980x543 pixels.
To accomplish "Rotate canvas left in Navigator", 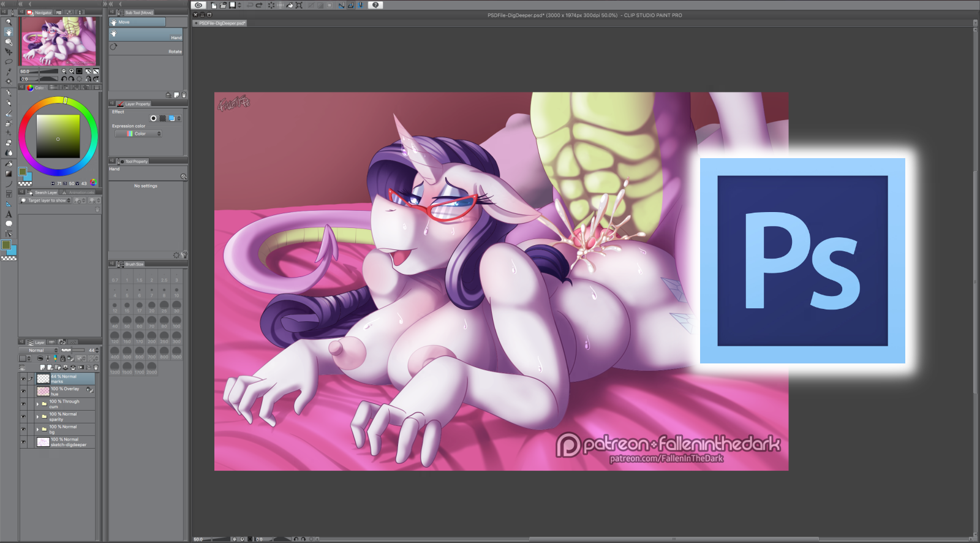I will [x=64, y=78].
